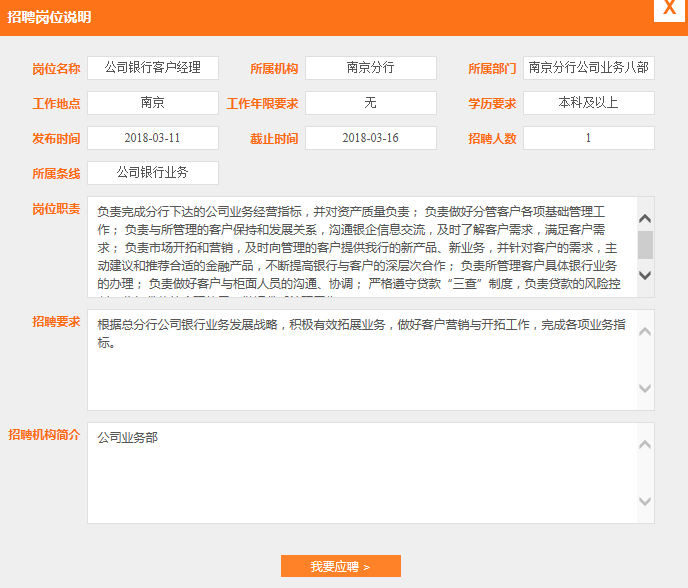This screenshot has width=688, height=588.
Task: Click the 发布时间 field 2018-03-11
Action: (152, 138)
